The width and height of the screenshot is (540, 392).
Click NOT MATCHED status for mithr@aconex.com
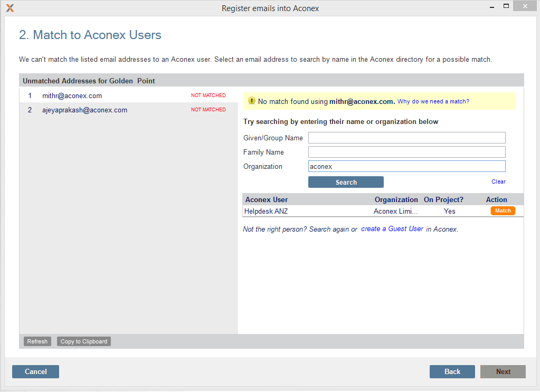[209, 95]
